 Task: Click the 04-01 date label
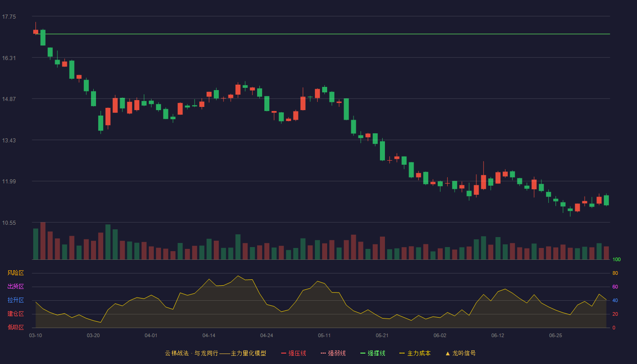tap(151, 335)
